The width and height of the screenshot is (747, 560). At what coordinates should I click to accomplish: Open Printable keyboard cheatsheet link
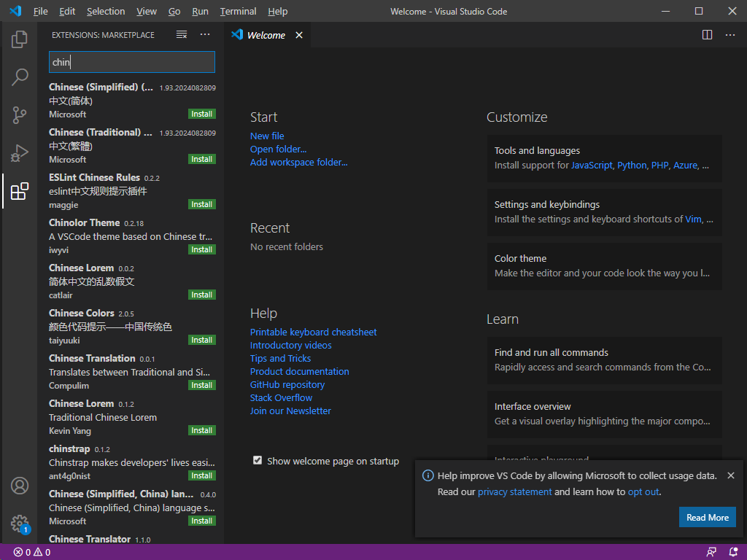[x=314, y=332]
